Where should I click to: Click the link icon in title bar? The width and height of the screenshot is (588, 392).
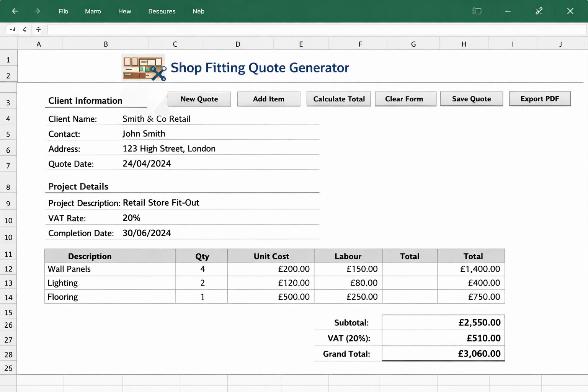[x=539, y=11]
